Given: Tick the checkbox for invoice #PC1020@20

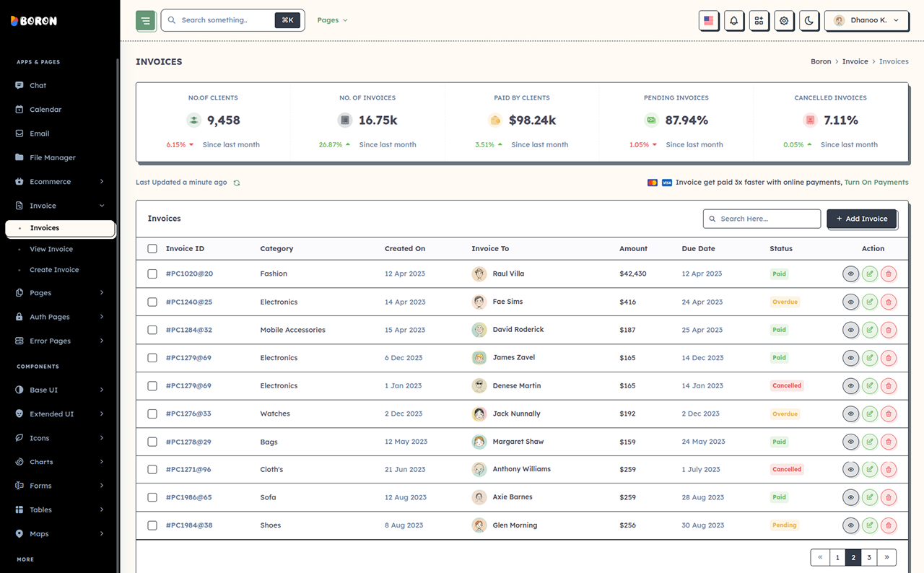Looking at the screenshot, I should pos(152,274).
